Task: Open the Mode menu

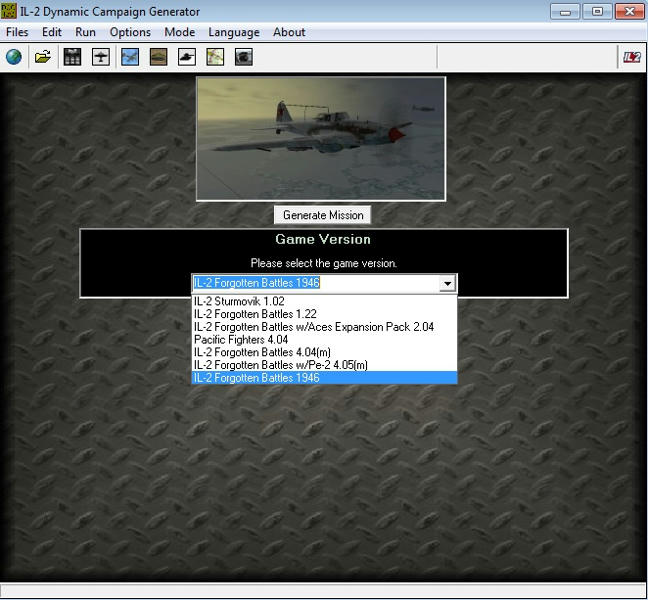Action: pos(179,32)
